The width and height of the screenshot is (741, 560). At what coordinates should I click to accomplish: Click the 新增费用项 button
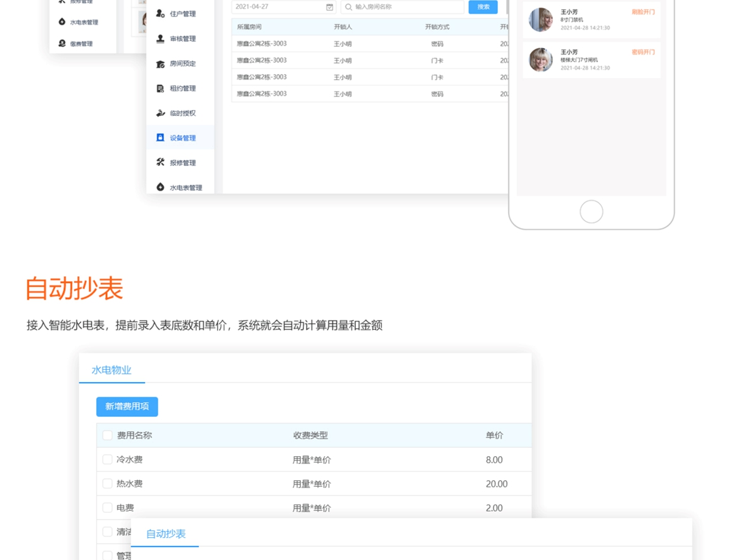(127, 407)
